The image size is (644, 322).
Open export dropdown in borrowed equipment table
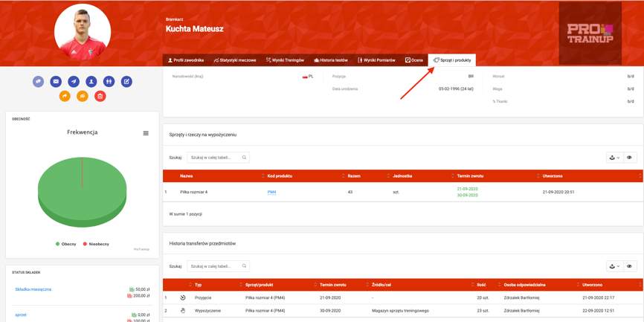click(x=614, y=158)
